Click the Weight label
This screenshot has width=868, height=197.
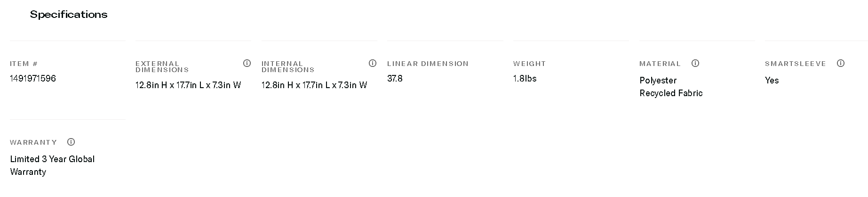pyautogui.click(x=529, y=64)
